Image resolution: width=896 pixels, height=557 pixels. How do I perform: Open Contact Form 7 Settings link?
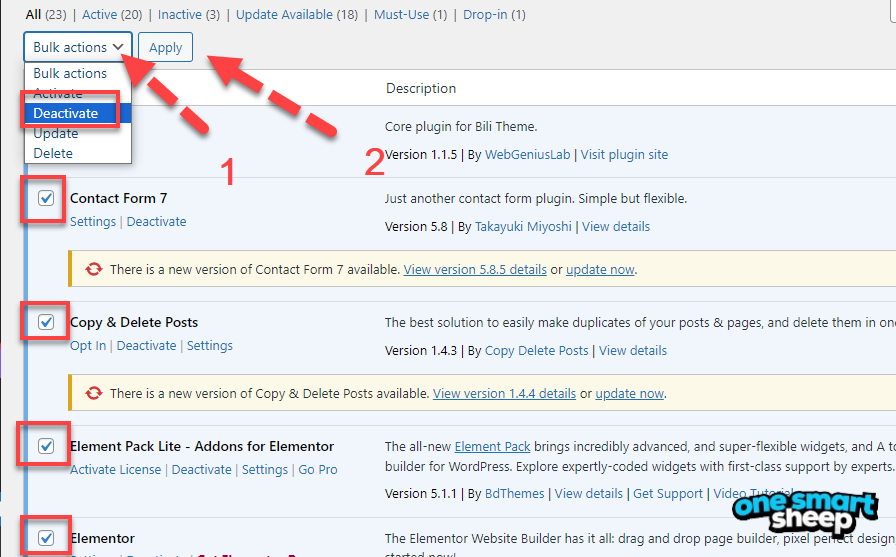pos(93,222)
